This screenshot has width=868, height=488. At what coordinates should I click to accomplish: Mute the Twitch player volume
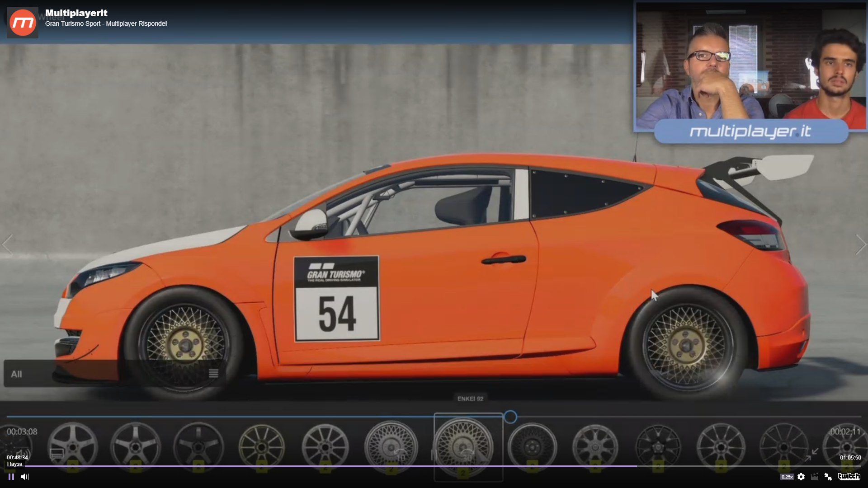(25, 477)
